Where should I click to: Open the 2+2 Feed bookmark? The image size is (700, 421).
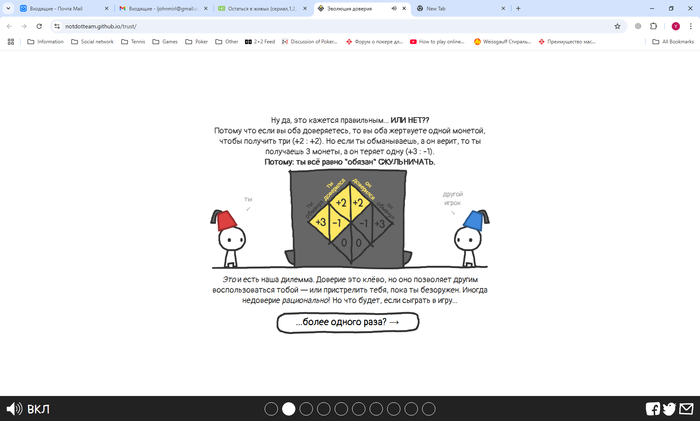click(x=260, y=42)
